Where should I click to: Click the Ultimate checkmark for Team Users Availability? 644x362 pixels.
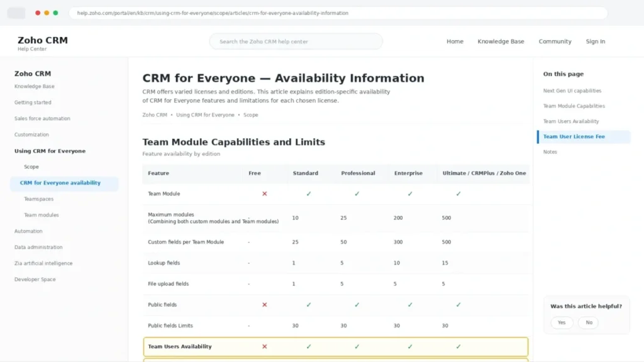point(458,346)
